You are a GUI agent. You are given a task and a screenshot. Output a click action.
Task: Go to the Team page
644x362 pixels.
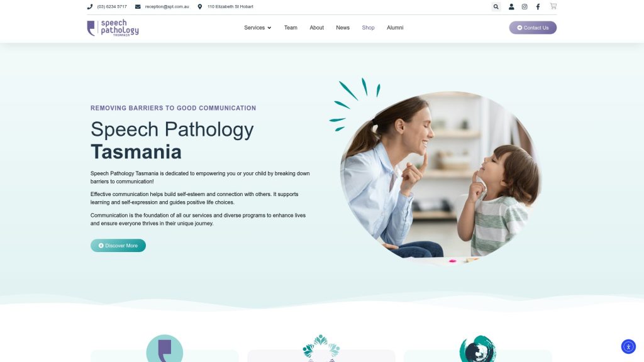click(291, 28)
